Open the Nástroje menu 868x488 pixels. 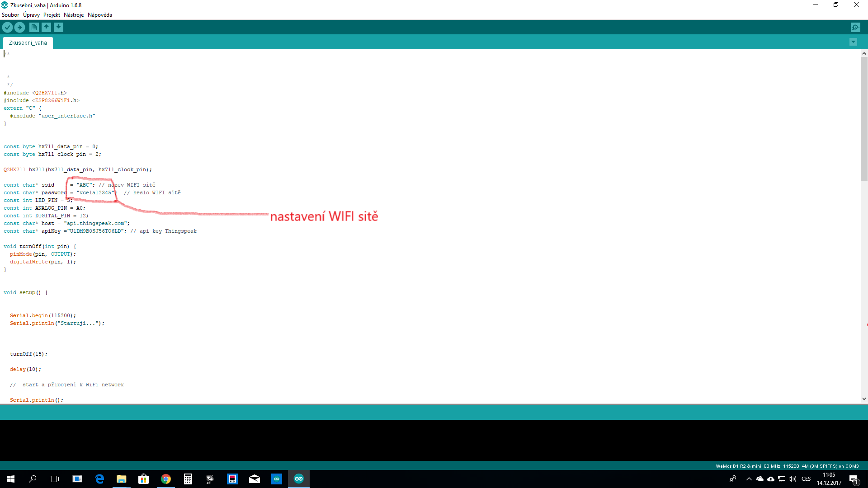pyautogui.click(x=74, y=15)
